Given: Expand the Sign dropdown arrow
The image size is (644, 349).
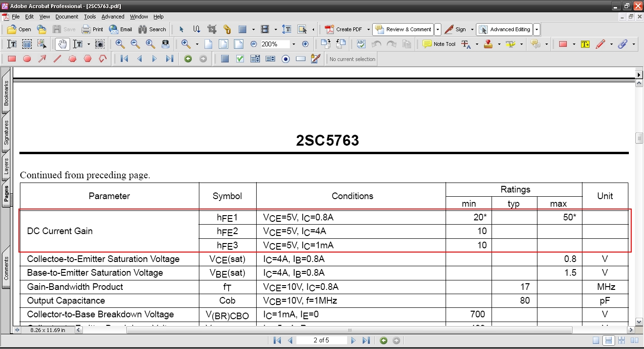Looking at the screenshot, I should (472, 29).
